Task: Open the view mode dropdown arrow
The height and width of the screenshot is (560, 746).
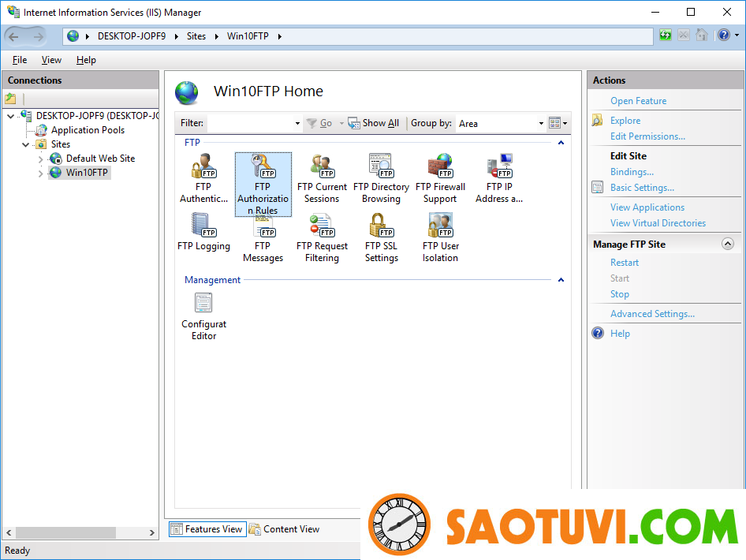Action: click(x=565, y=124)
